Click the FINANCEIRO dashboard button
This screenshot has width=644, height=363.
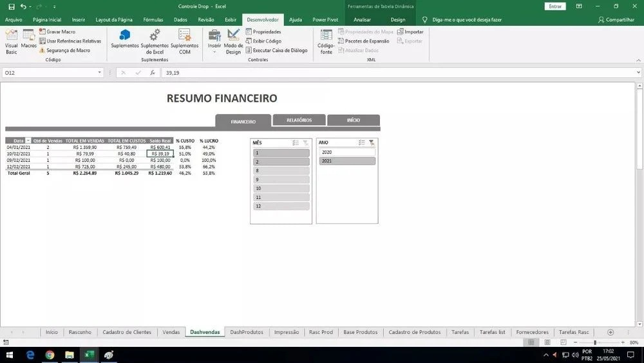click(243, 121)
